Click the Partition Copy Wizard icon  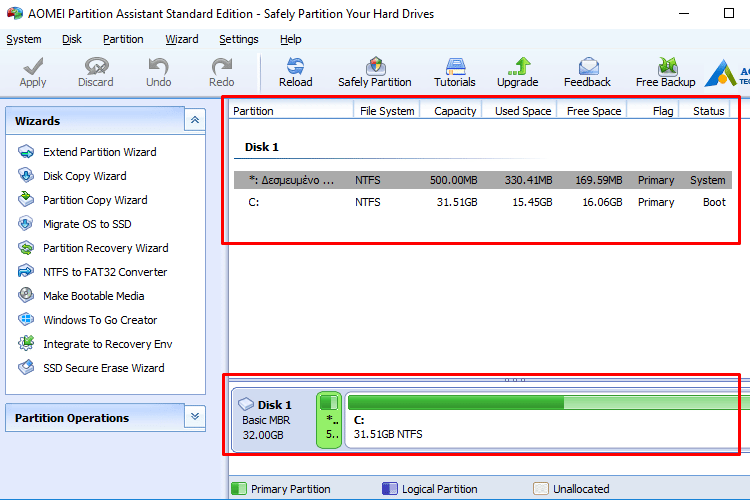pyautogui.click(x=26, y=199)
